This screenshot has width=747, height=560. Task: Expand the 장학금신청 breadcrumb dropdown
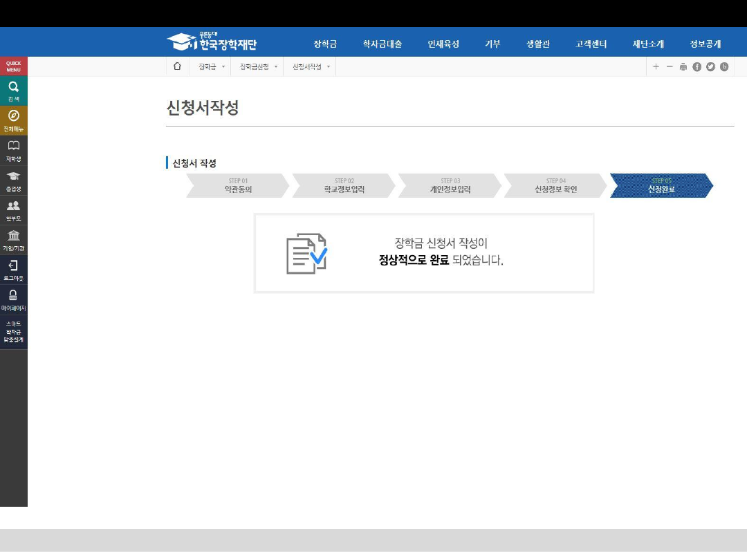tap(258, 66)
